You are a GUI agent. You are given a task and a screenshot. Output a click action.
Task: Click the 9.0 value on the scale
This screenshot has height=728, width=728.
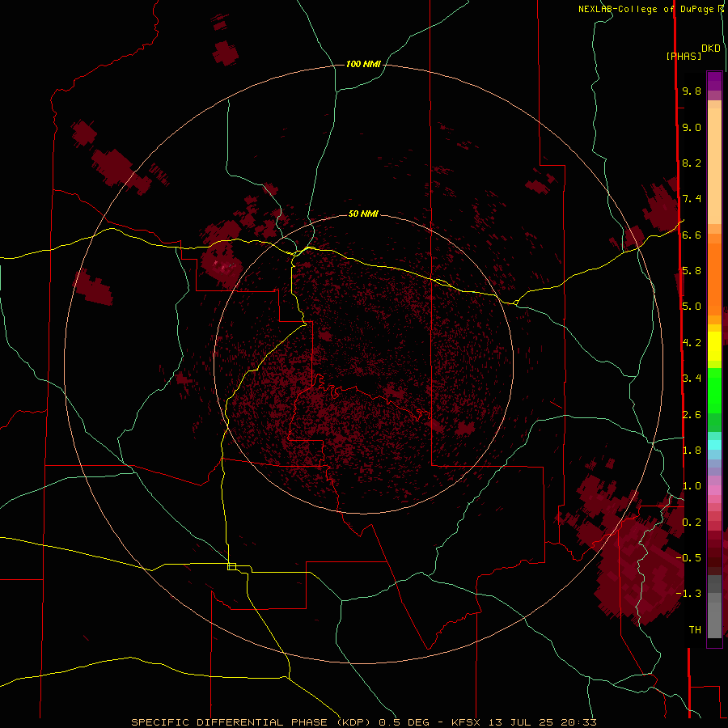tap(692, 127)
